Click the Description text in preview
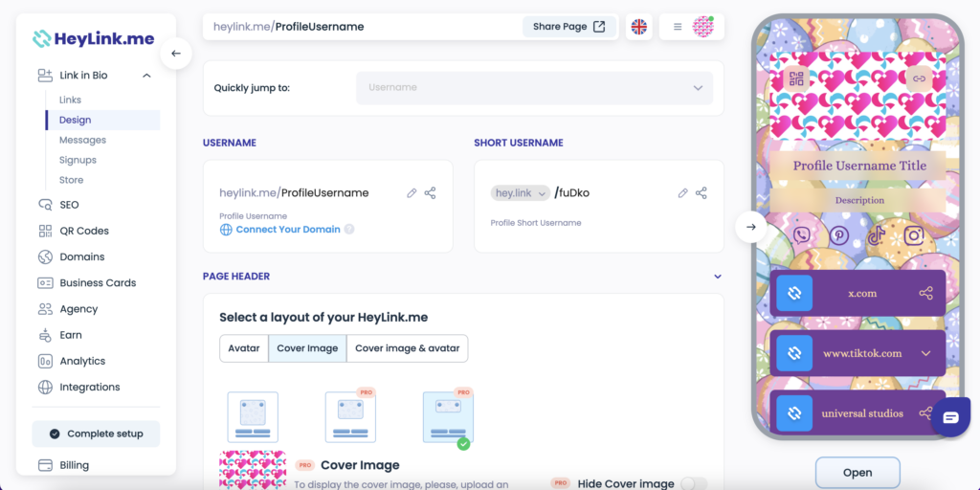Viewport: 980px width, 490px height. (860, 201)
